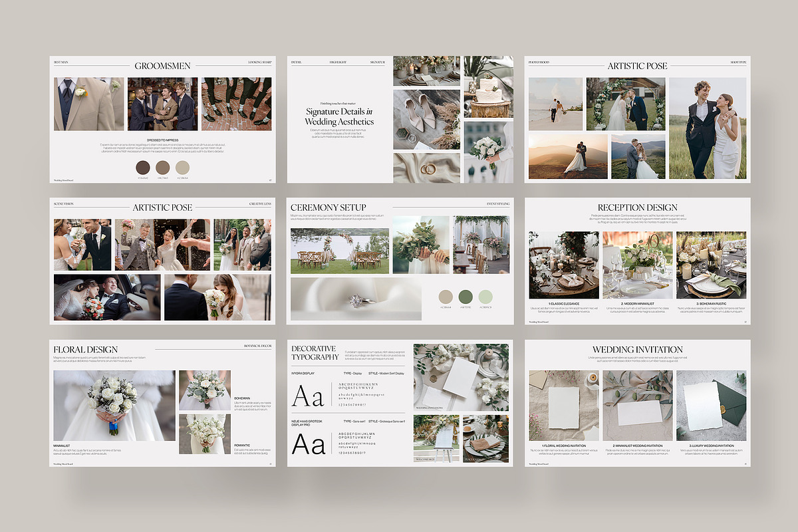Viewport: 798px width, 532px height.
Task: Click the '2. MODERN MINIMALIST' caption
Action: pos(637,304)
